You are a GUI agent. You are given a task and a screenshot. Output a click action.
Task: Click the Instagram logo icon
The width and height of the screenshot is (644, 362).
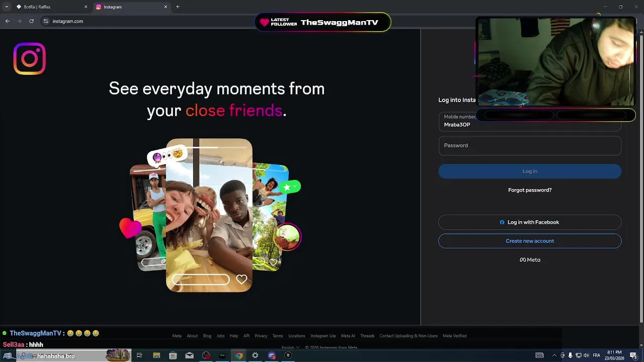[30, 59]
